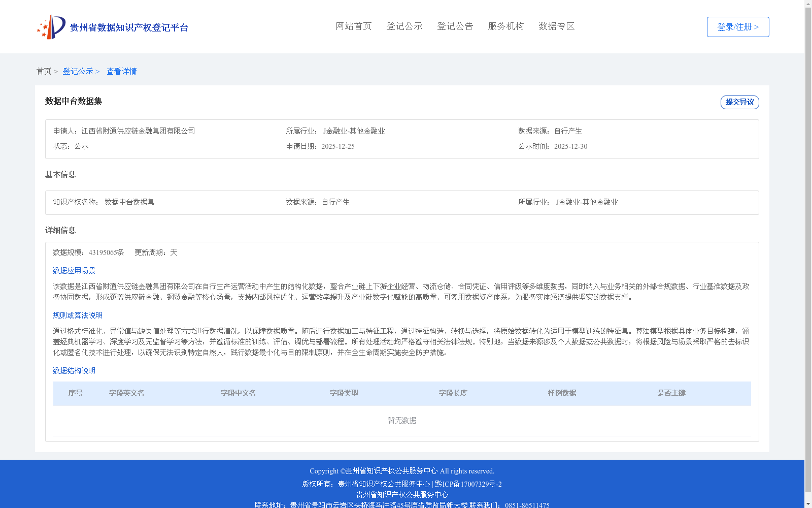This screenshot has height=508, width=812.
Task: Open the 贵州省数据知识产权登记平台 title link
Action: [129, 27]
